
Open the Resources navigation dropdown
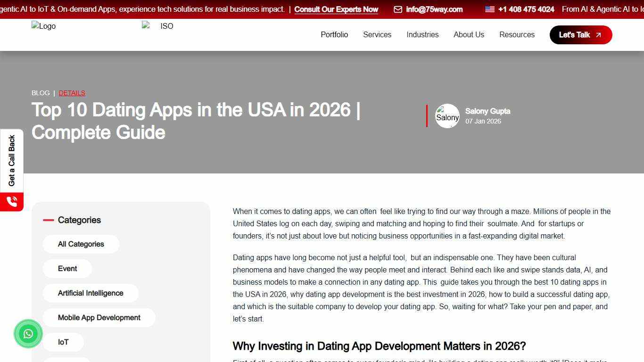(x=517, y=34)
